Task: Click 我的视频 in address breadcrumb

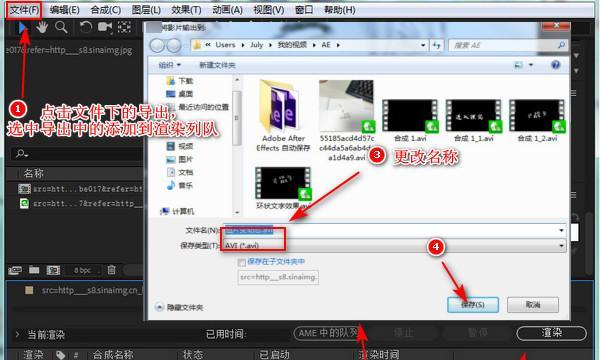Action: (x=292, y=45)
